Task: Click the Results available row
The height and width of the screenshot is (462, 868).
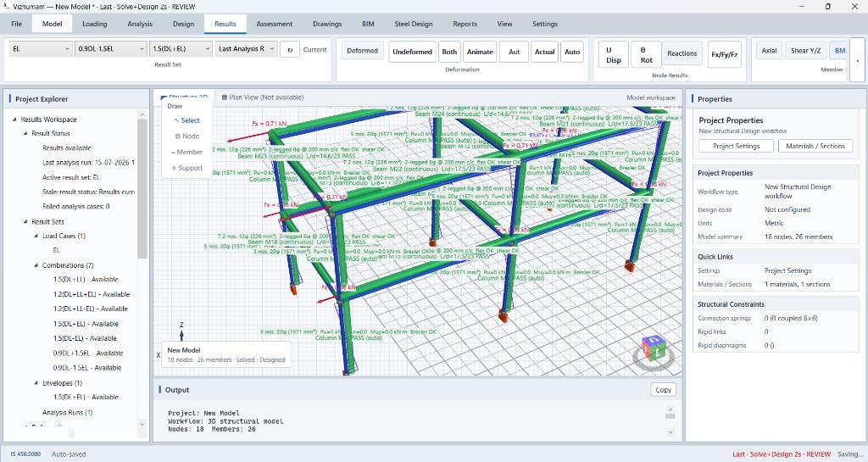Action: 66,148
